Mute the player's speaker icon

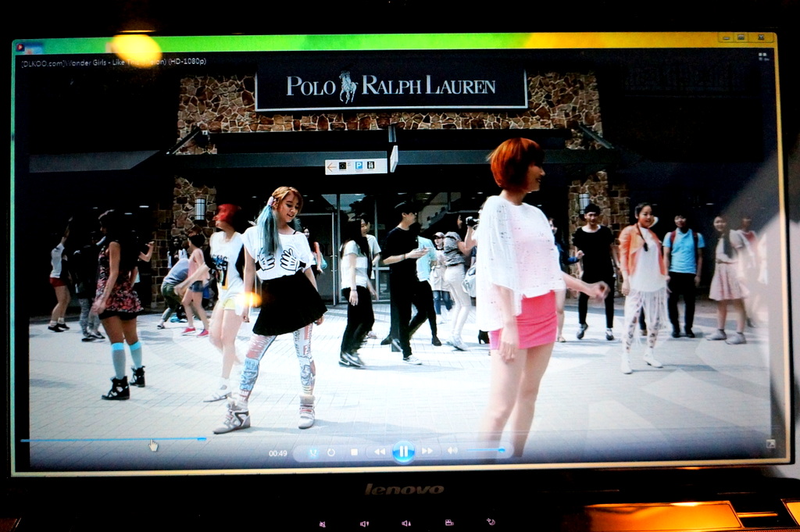(x=452, y=451)
